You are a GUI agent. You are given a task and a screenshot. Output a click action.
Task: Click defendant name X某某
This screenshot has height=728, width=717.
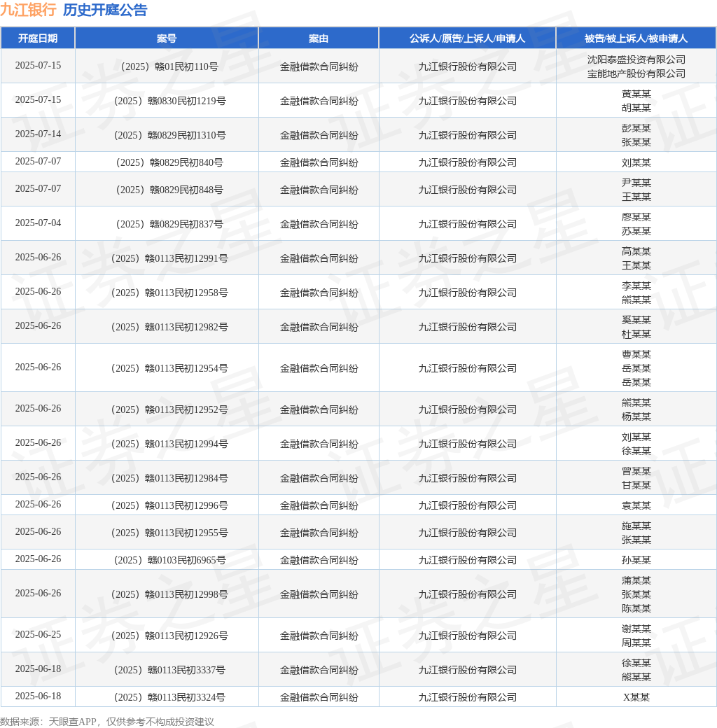coord(636,698)
